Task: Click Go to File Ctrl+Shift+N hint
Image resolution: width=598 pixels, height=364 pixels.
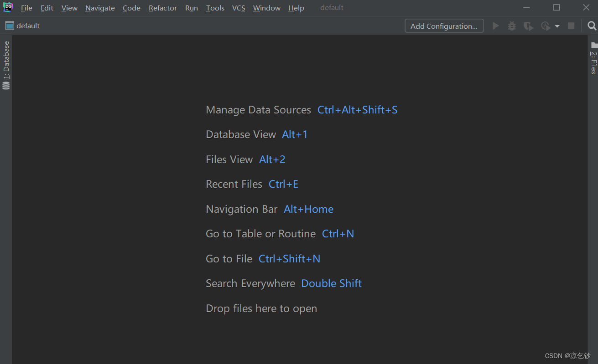Action: [x=263, y=259]
